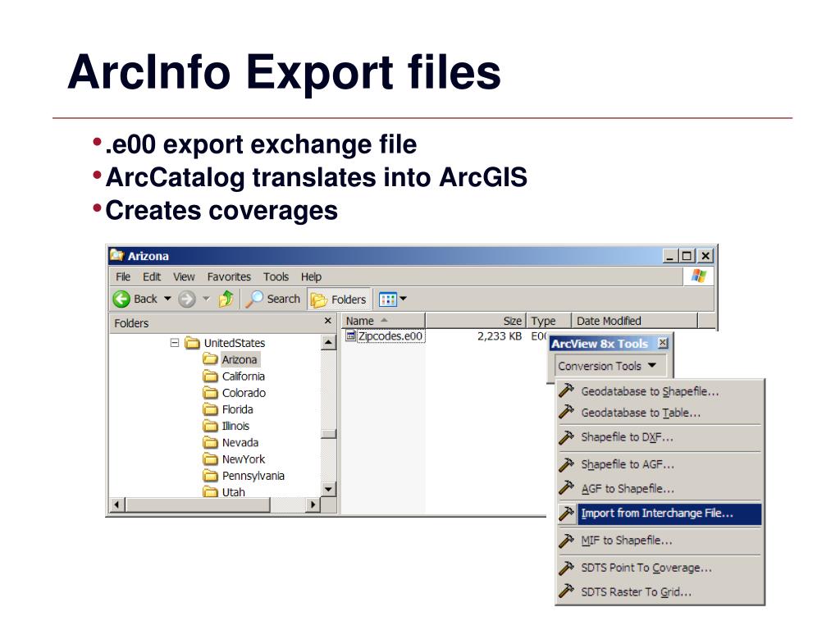840x630 pixels.
Task: Choose MIF to Shapefile
Action: (659, 541)
